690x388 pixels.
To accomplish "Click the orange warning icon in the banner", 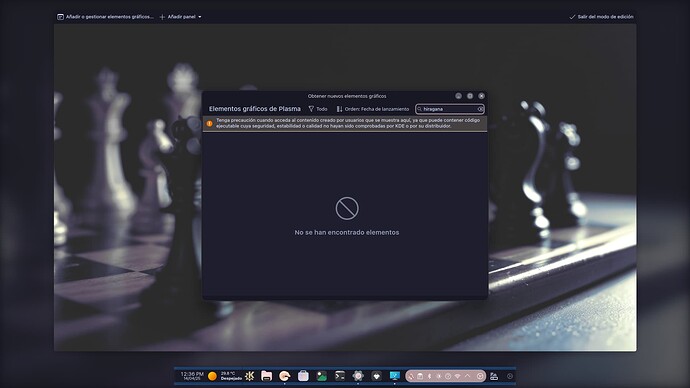I will point(209,124).
